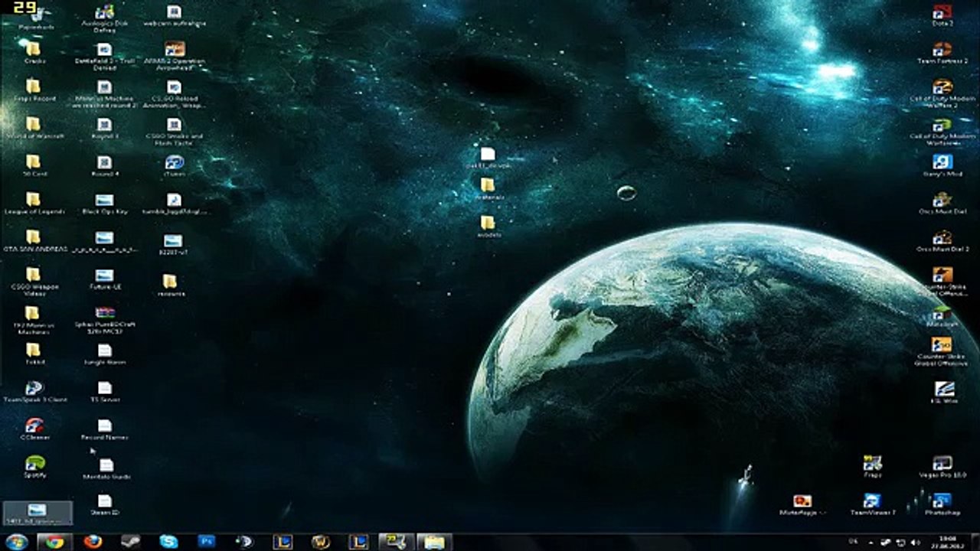Open Google Chrome from the taskbar
The width and height of the screenshot is (980, 551).
[54, 542]
